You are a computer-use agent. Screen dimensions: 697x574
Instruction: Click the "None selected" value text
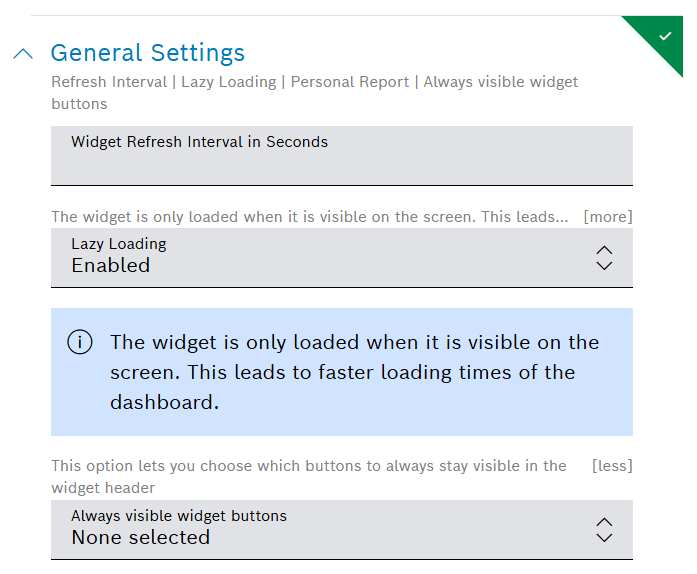(x=140, y=538)
